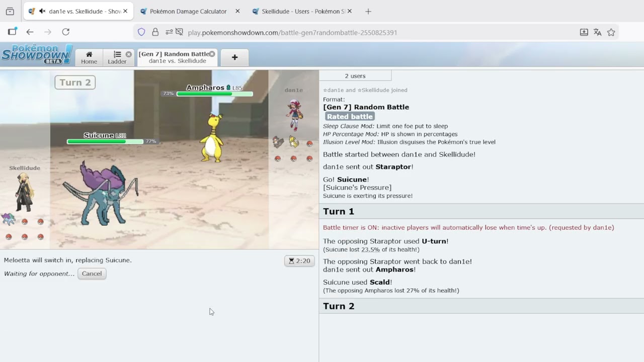Screen dimensions: 644x362
Task: Click the 'Turn 2' indicator in battle
Action: pyautogui.click(x=75, y=82)
